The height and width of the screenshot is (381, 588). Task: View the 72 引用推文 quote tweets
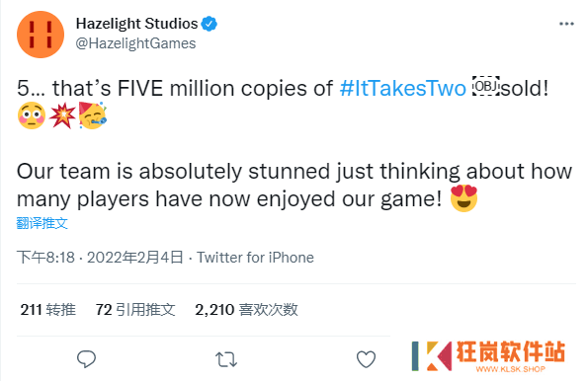pyautogui.click(x=135, y=310)
